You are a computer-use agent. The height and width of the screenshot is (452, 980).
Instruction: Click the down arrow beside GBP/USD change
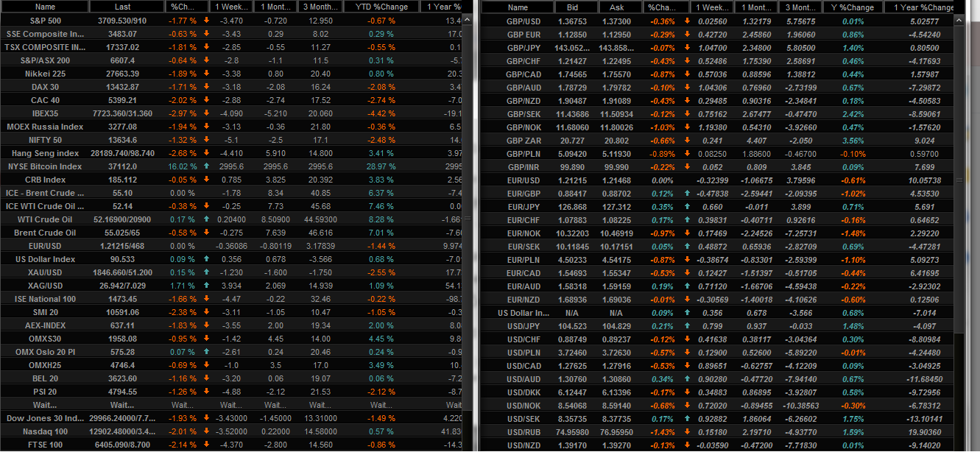click(685, 21)
